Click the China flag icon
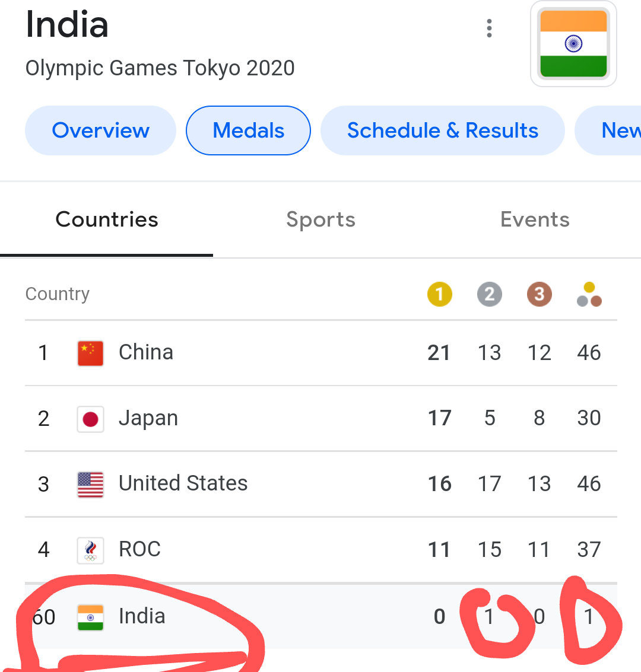The height and width of the screenshot is (672, 641). (x=90, y=353)
